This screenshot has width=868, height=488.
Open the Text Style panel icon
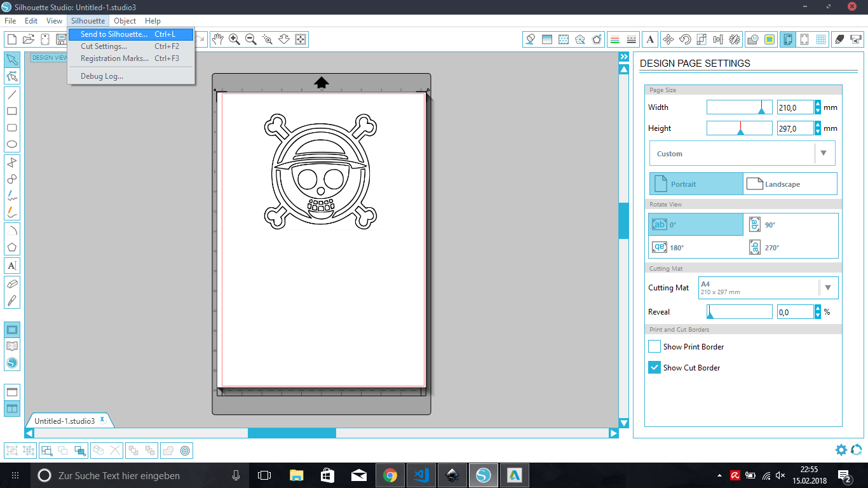[x=650, y=39]
